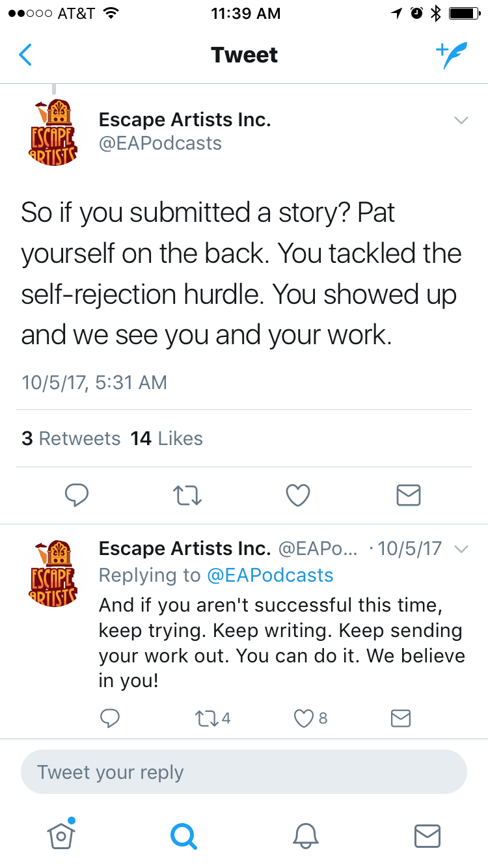Compose a new tweet with feather icon
The image size is (488, 868).
point(451,56)
